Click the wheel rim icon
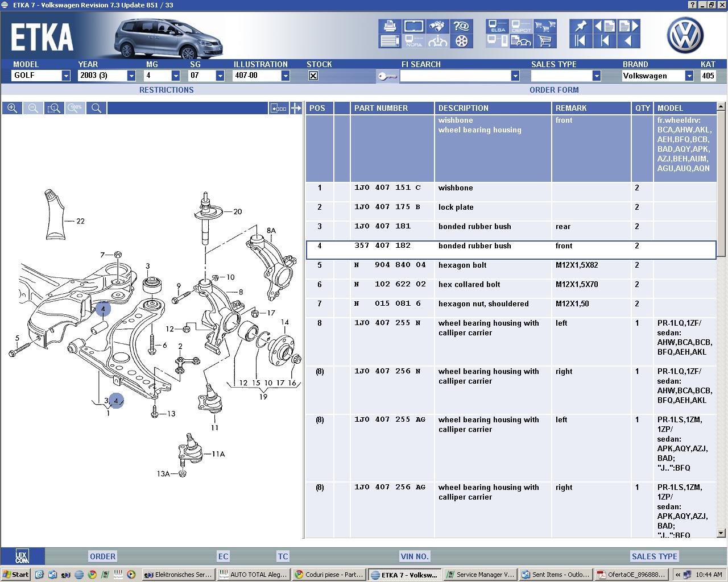This screenshot has height=582, width=728. coord(461,41)
